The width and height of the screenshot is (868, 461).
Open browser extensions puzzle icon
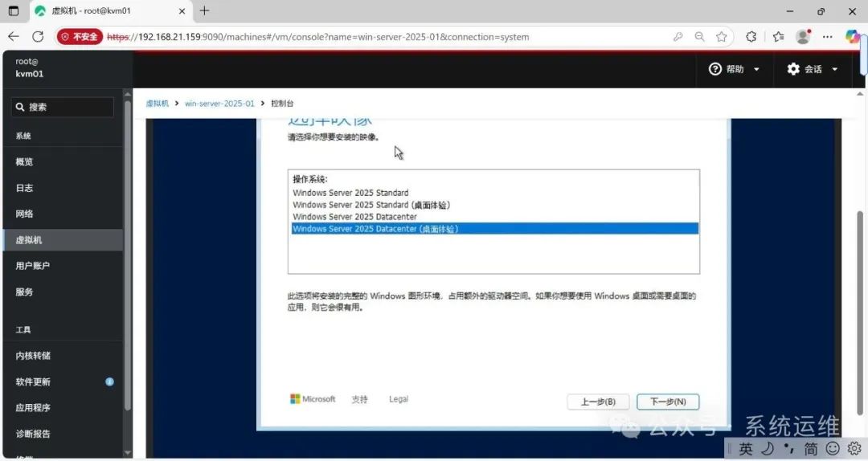tap(751, 36)
